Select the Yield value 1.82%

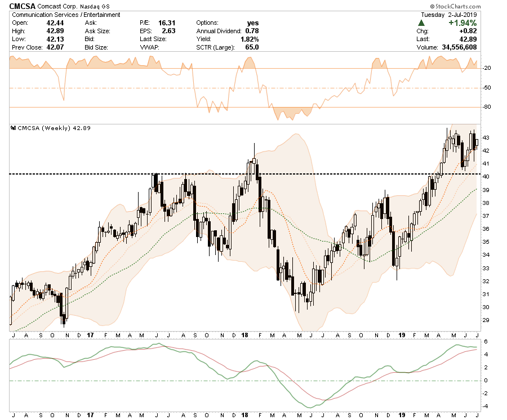point(250,39)
